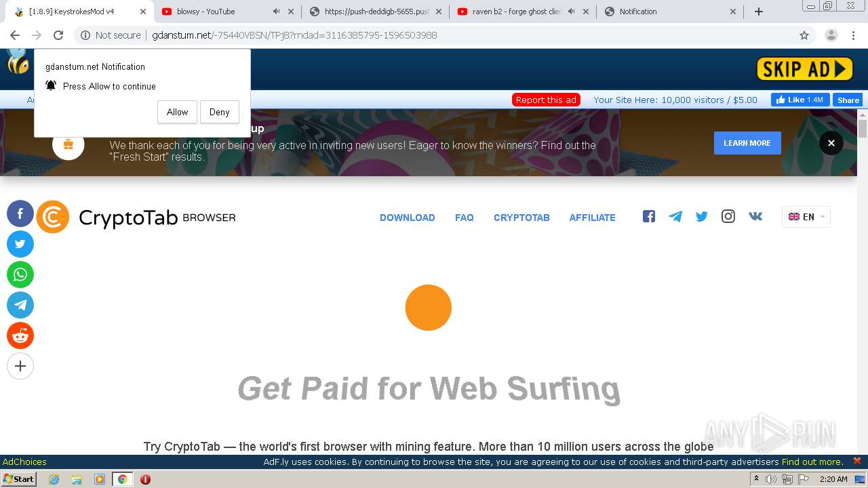Open the EN language dropdown
This screenshot has height=488, width=868.
pyautogui.click(x=806, y=217)
